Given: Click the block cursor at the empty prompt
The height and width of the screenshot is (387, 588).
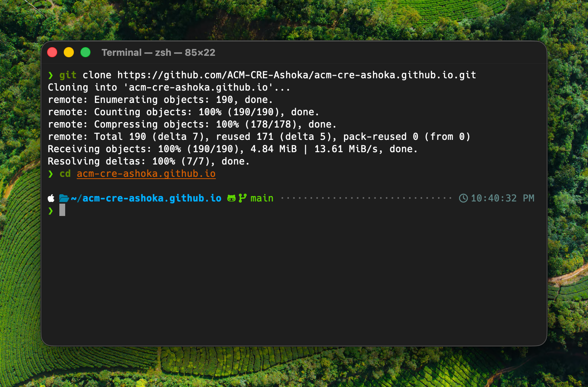Looking at the screenshot, I should [62, 210].
